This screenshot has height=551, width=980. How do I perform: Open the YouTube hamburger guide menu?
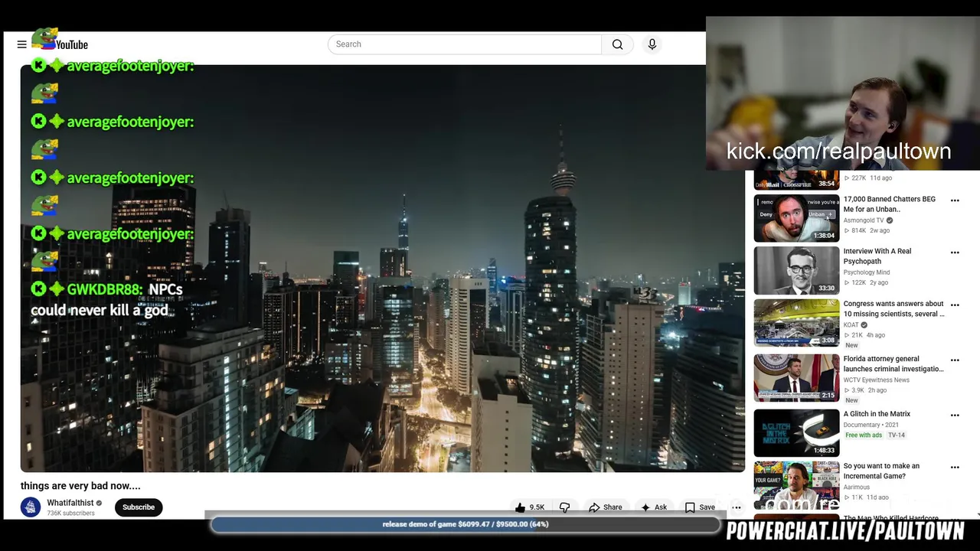21,44
